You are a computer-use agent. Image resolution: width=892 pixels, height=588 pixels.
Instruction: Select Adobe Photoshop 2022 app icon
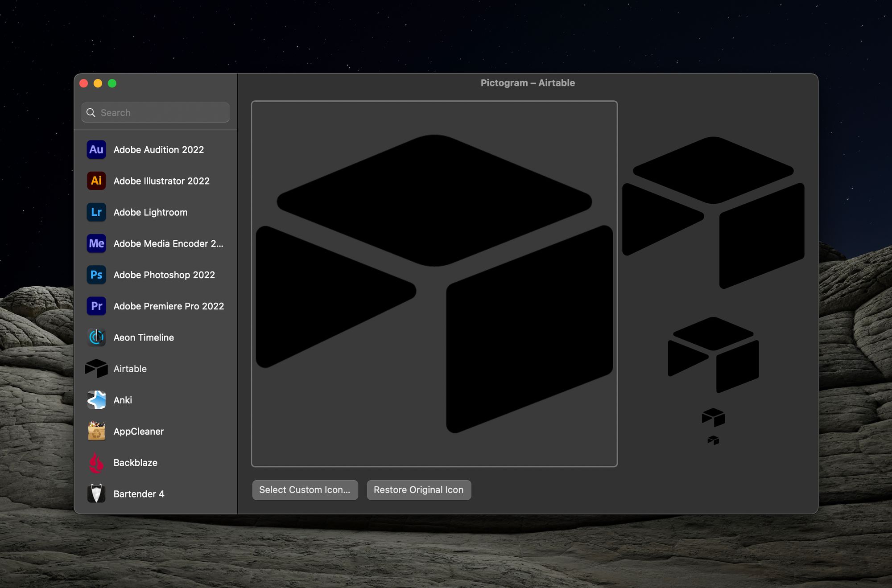[x=96, y=275]
